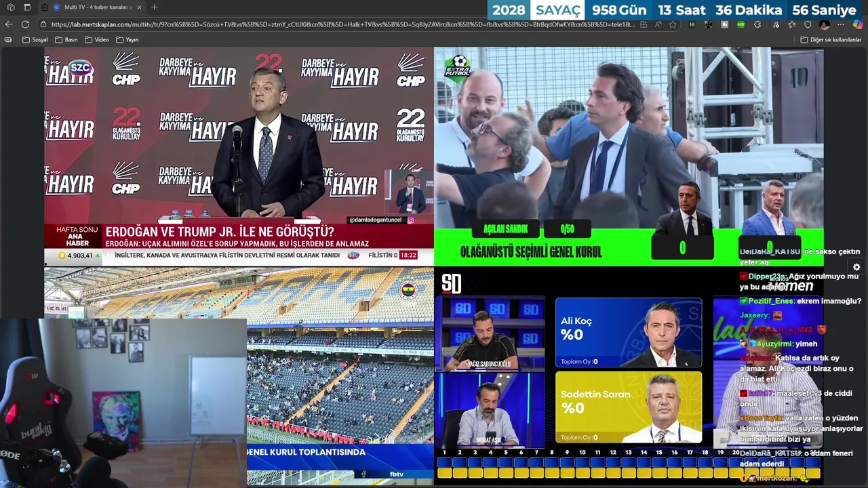
Task: Click the Dipper23s chat message
Action: click(x=799, y=281)
